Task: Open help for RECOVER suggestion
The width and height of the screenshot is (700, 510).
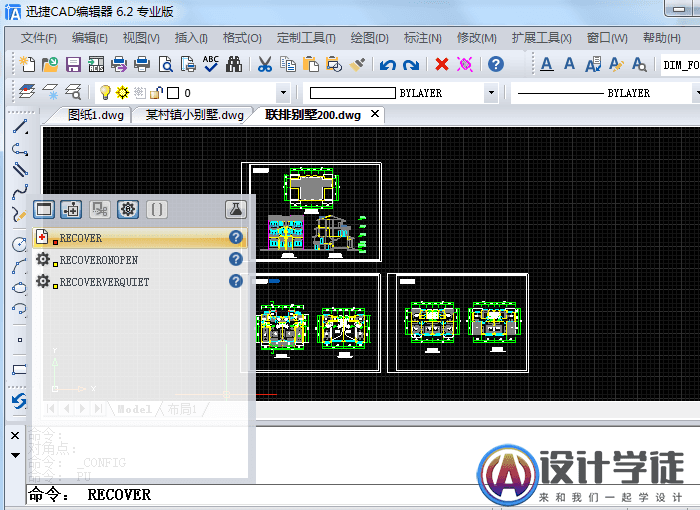Action: click(x=236, y=237)
